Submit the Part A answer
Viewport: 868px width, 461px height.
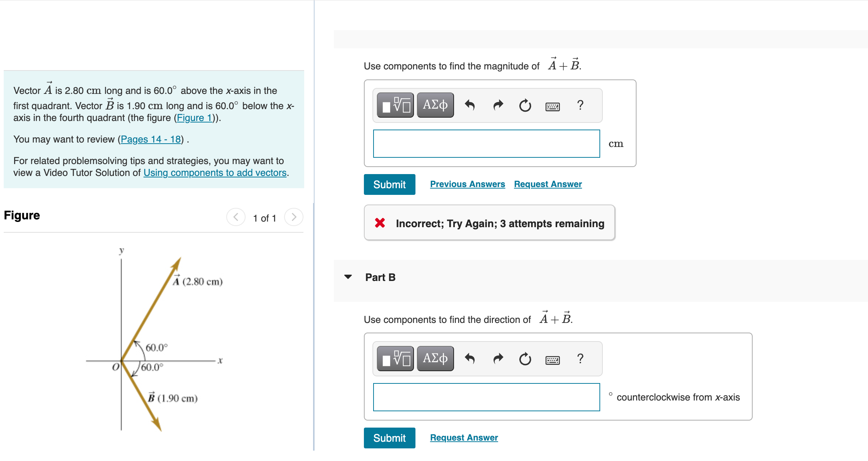click(389, 184)
